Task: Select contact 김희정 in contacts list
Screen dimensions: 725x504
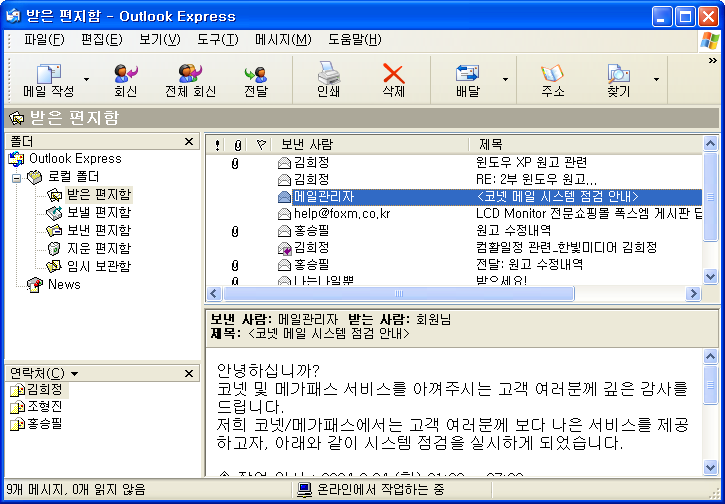Action: click(37, 390)
